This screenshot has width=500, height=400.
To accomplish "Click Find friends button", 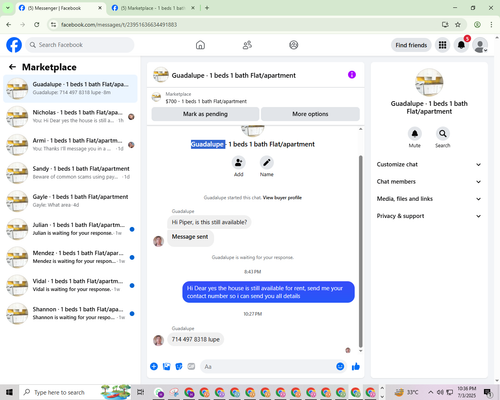I will (x=411, y=45).
